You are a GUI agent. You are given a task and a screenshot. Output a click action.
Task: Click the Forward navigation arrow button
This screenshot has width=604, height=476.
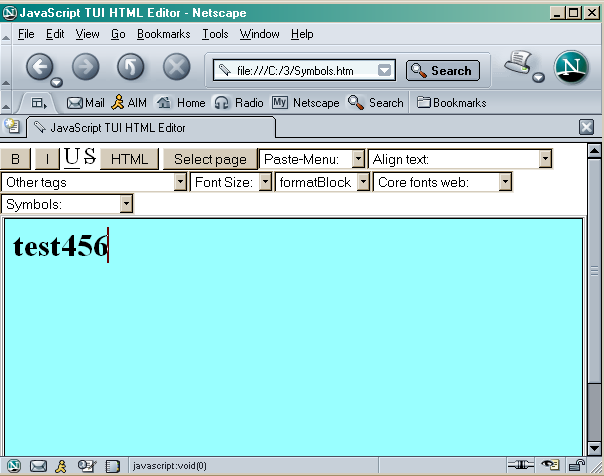point(85,67)
